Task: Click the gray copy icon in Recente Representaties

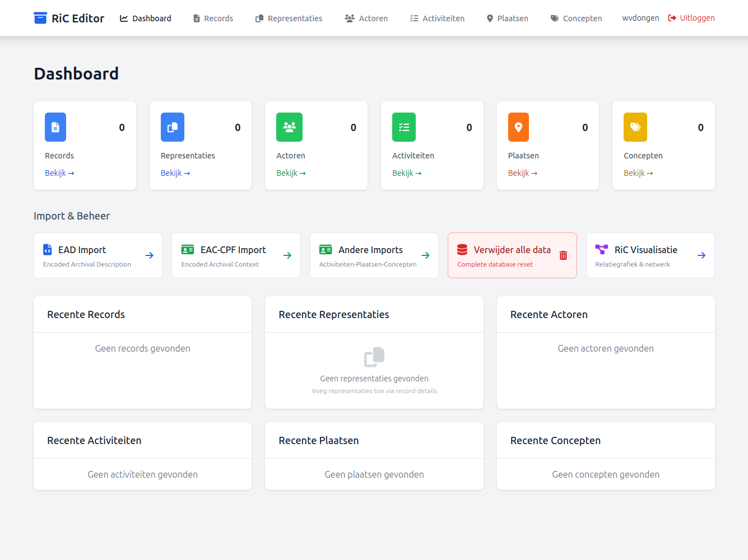Action: 374,357
